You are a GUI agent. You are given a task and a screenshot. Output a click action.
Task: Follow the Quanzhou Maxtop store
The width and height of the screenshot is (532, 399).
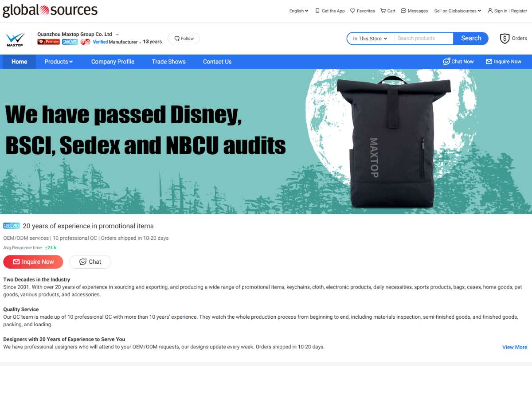[x=184, y=39]
